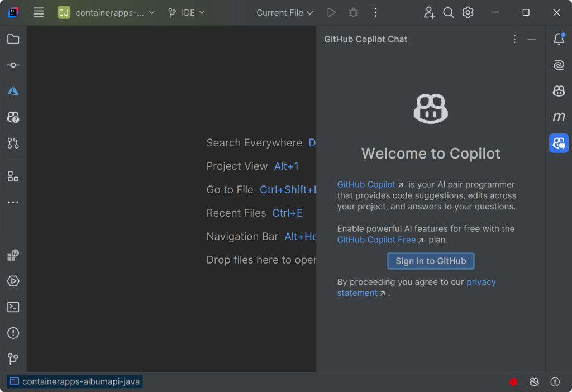Viewport: 572px width, 392px height.
Task: Open the IDE branch selector dropdown
Action: point(186,12)
